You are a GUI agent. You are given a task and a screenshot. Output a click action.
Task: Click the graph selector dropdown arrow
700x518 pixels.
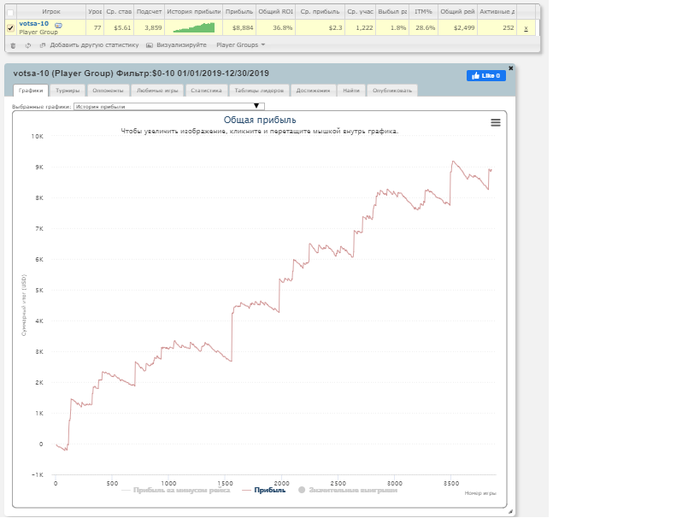[256, 106]
